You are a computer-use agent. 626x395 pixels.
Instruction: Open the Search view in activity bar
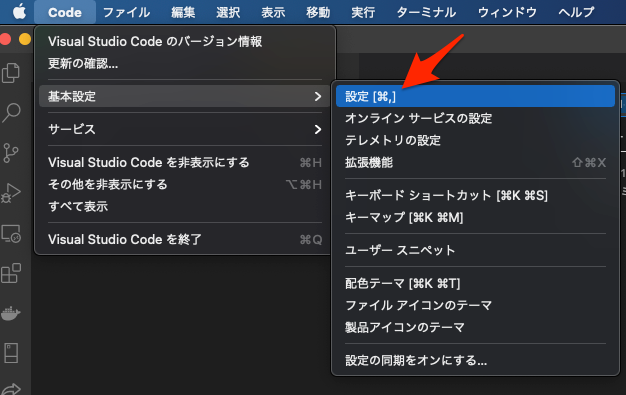pyautogui.click(x=11, y=112)
